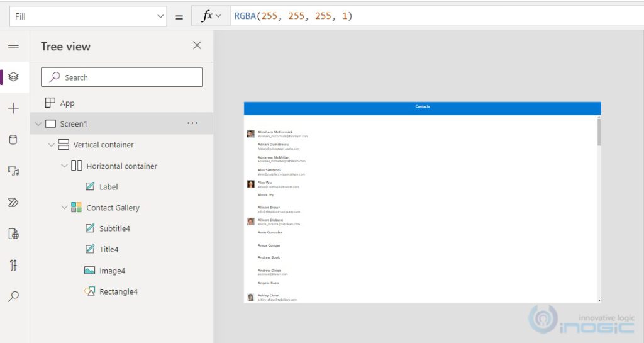Collapse the Screen1 tree node
The width and height of the screenshot is (644, 343).
pos(38,124)
